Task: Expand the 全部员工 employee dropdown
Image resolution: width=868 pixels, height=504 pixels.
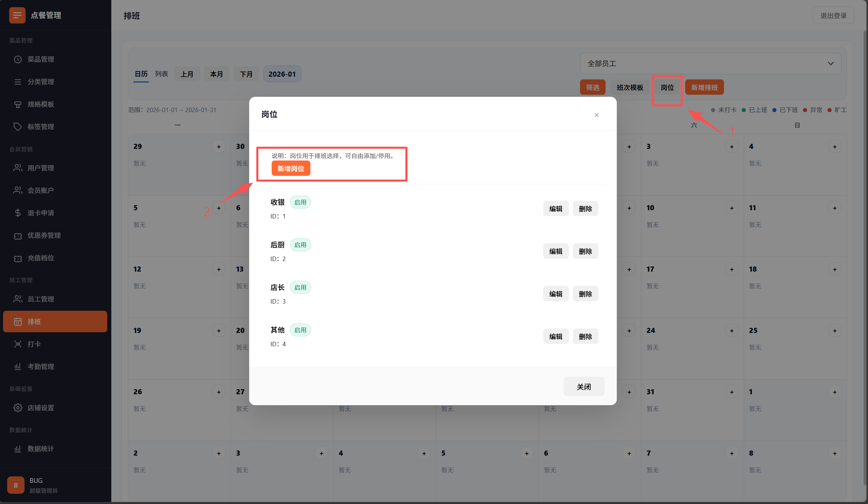Action: pos(710,63)
